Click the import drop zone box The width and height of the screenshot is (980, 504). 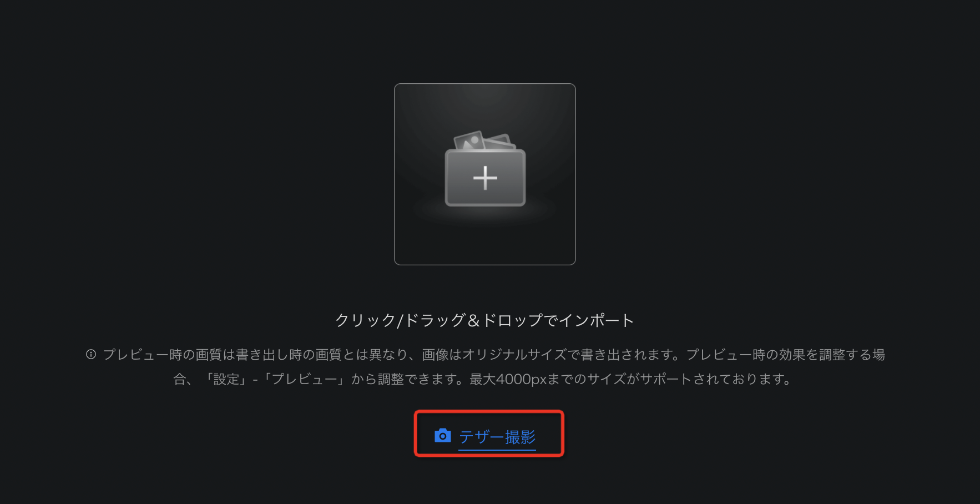pyautogui.click(x=485, y=174)
